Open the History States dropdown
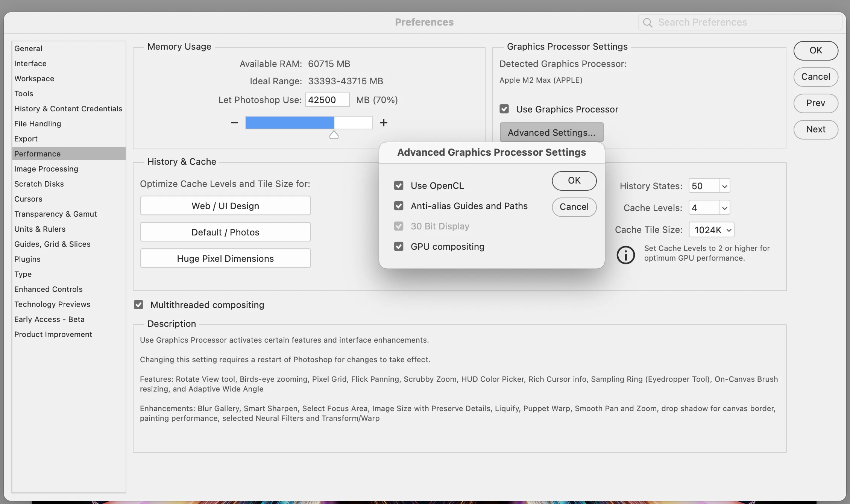850x504 pixels. pos(724,186)
